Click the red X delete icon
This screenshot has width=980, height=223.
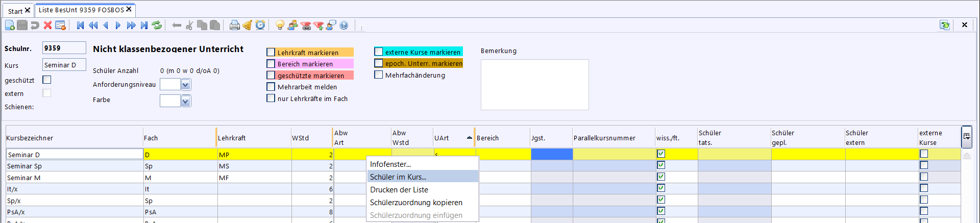48,25
